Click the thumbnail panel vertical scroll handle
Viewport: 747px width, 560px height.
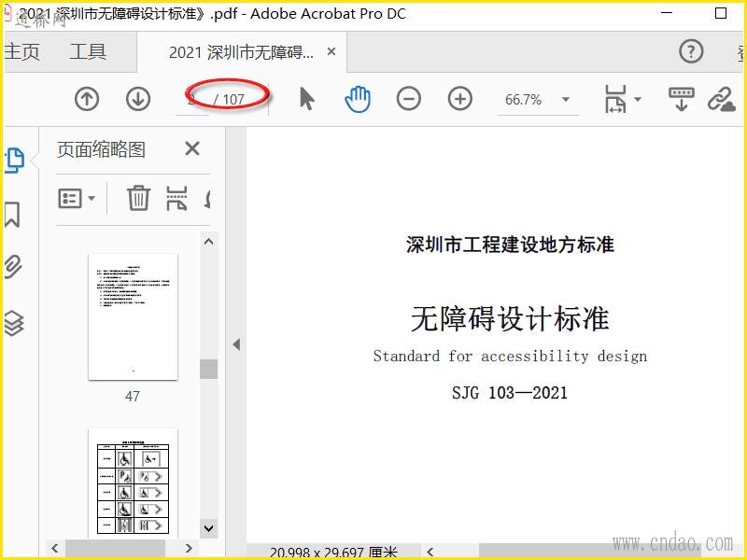[x=208, y=369]
